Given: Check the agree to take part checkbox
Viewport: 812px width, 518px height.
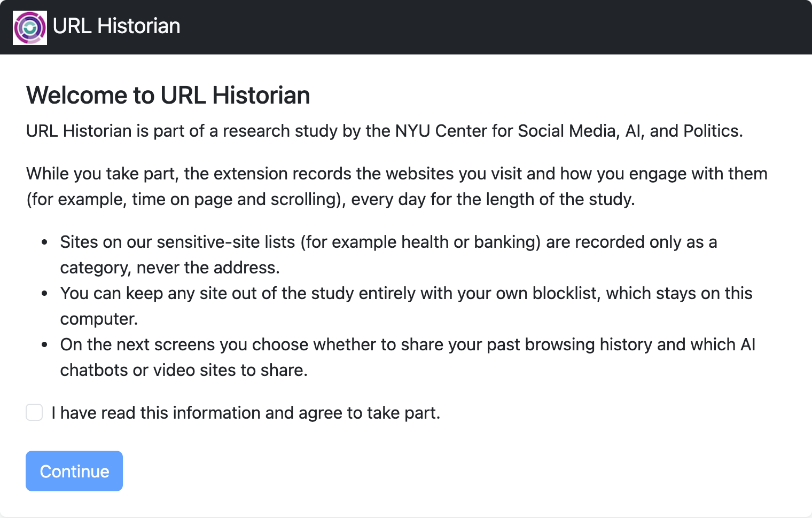Looking at the screenshot, I should click(x=34, y=412).
